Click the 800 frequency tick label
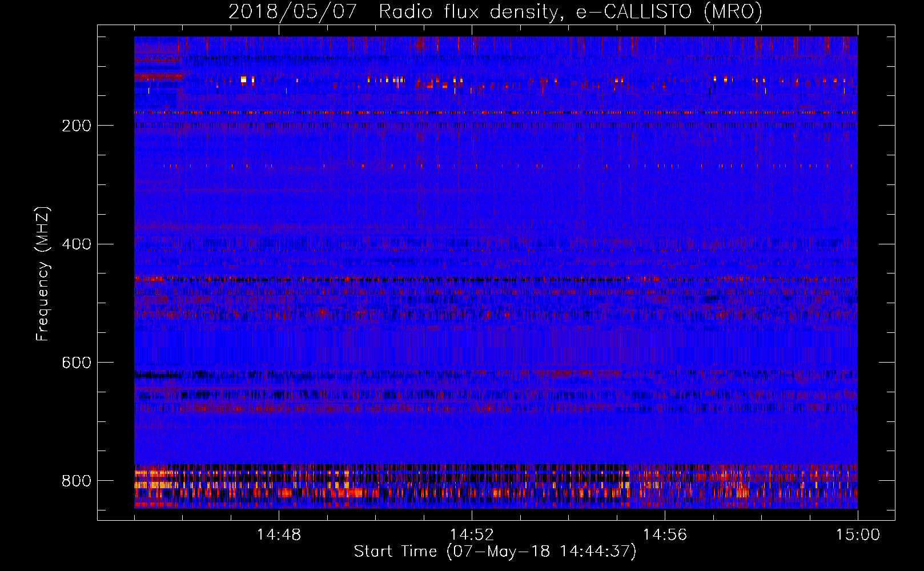 click(77, 481)
